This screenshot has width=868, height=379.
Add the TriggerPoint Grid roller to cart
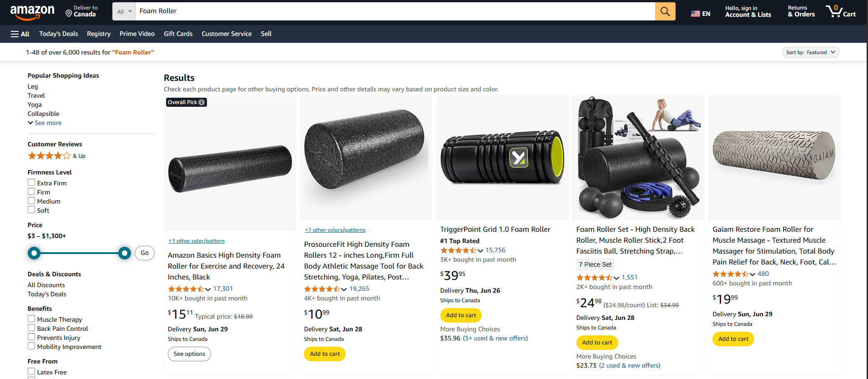coord(460,315)
